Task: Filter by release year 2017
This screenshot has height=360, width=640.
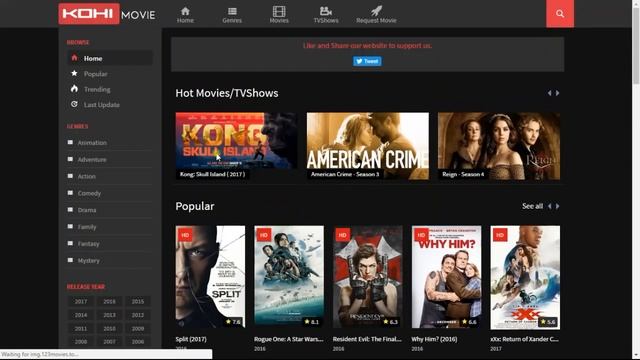Action: pos(81,301)
